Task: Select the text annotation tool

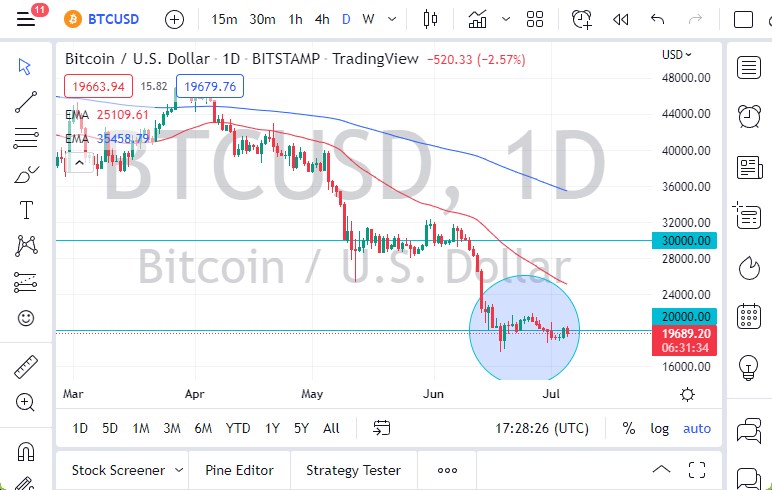Action: click(x=26, y=210)
